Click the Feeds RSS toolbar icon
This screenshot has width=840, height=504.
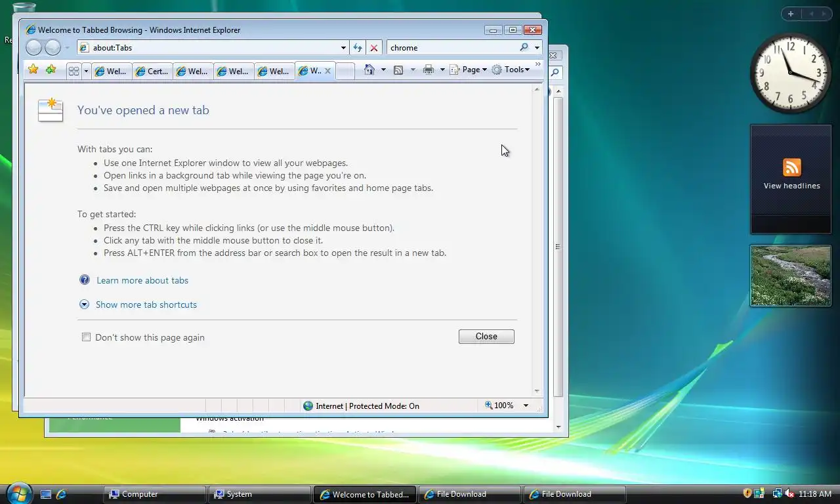tap(398, 70)
